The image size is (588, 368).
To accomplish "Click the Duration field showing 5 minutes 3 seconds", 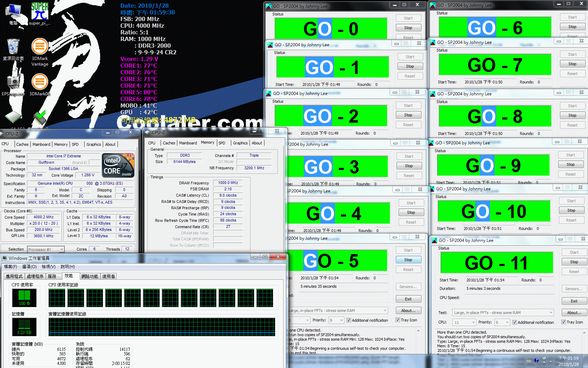I will 510,288.
